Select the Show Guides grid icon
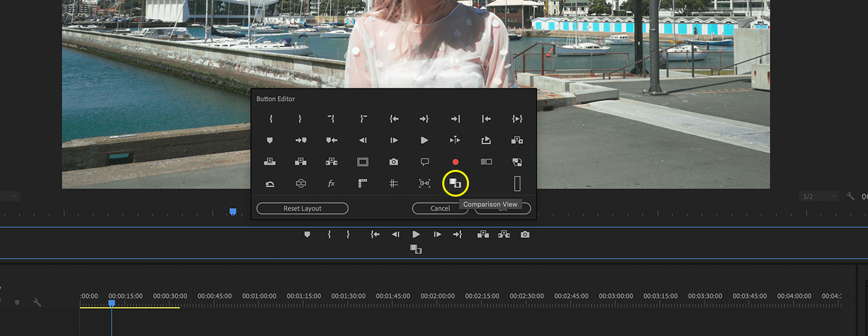Viewport: 868px width, 336px height. 393,183
